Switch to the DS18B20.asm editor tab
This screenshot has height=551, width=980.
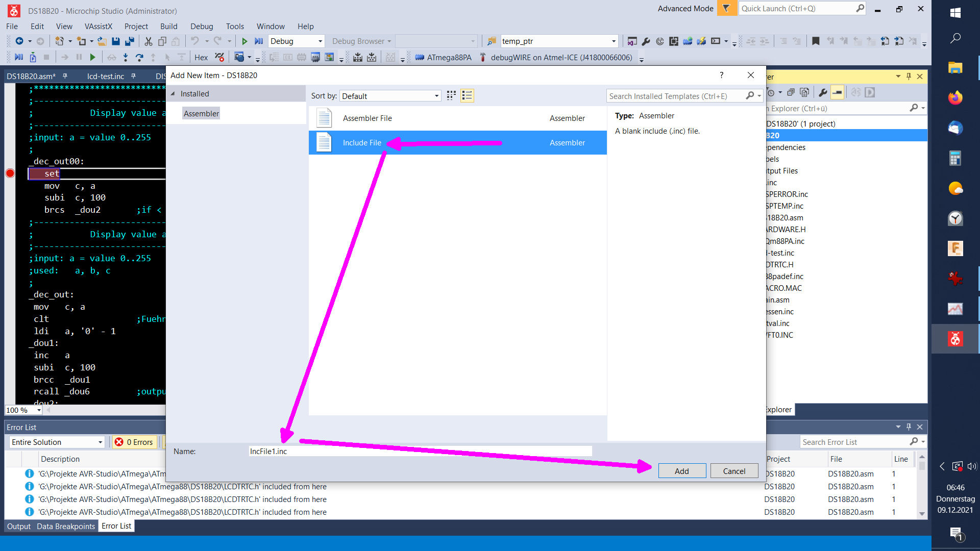pyautogui.click(x=31, y=77)
